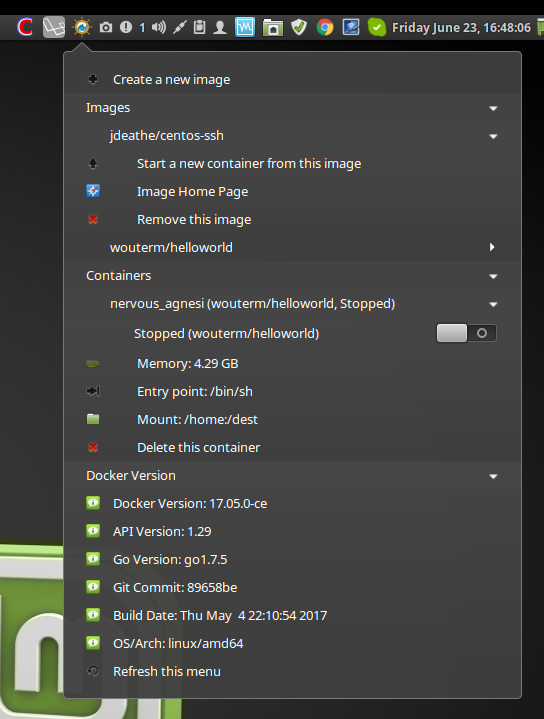Click the refresh icon beside Refresh this menu
This screenshot has height=719, width=544.
pos(93,671)
